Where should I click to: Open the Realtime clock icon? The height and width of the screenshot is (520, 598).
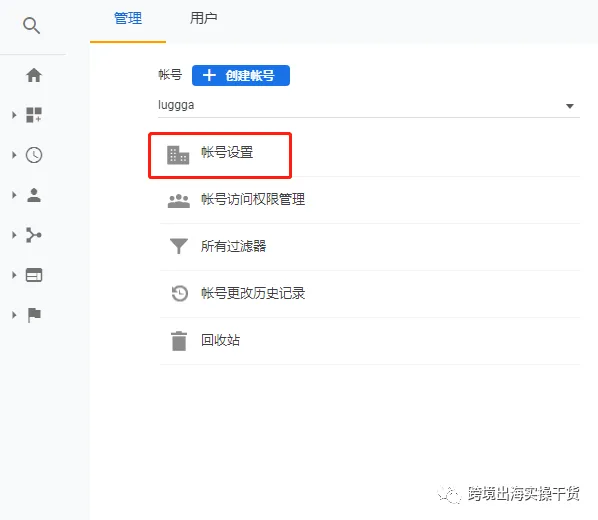coord(34,155)
